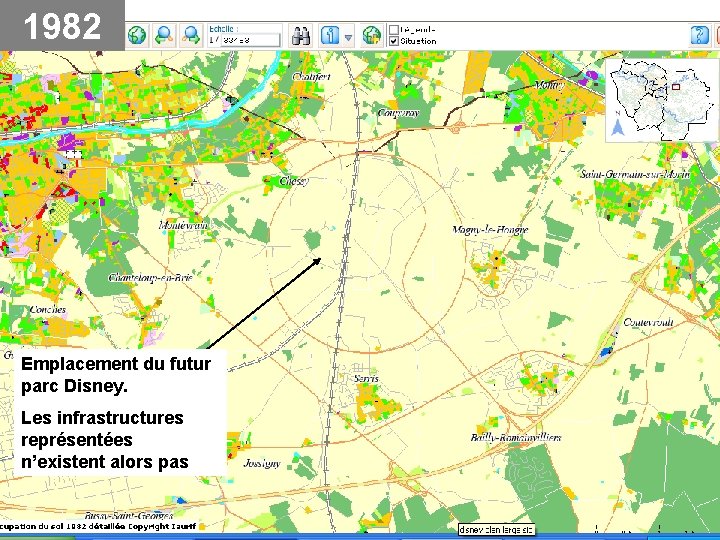Click the globe full-extent icon
This screenshot has width=720, height=540.
point(137,35)
